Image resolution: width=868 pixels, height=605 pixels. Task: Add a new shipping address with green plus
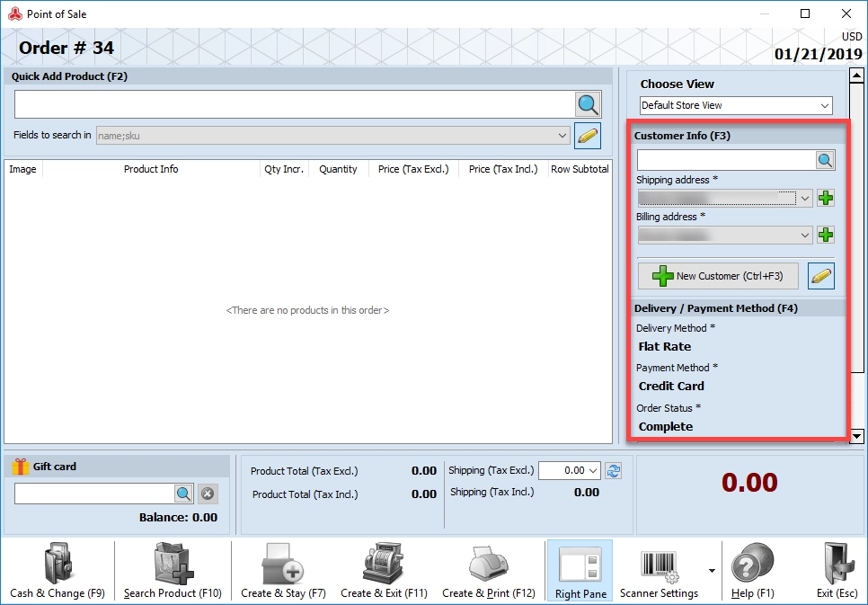click(x=826, y=198)
